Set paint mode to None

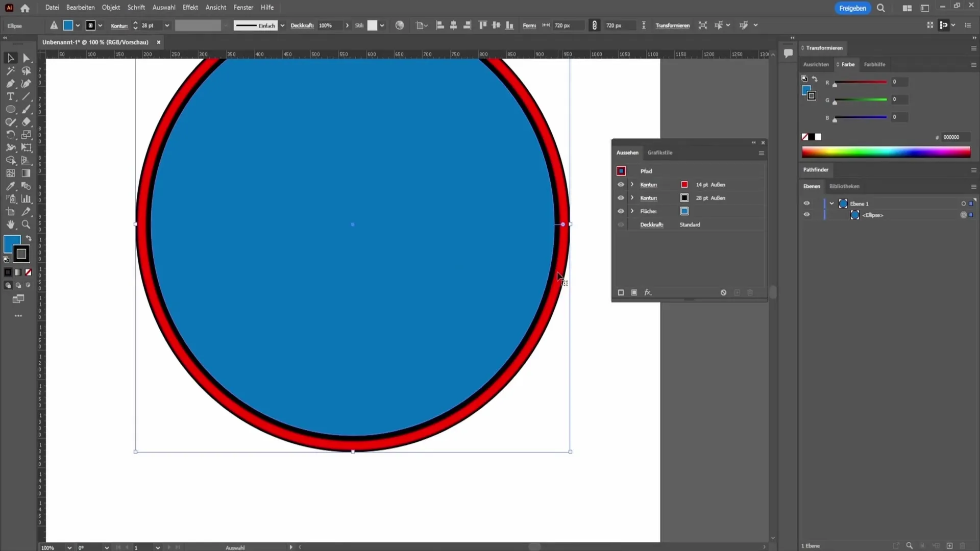point(29,272)
